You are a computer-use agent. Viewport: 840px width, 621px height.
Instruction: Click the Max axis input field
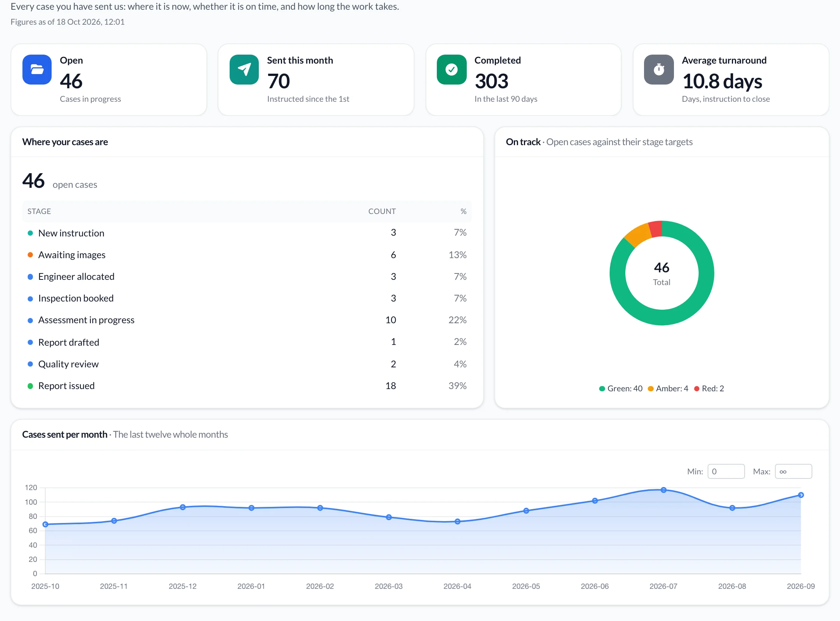point(793,471)
